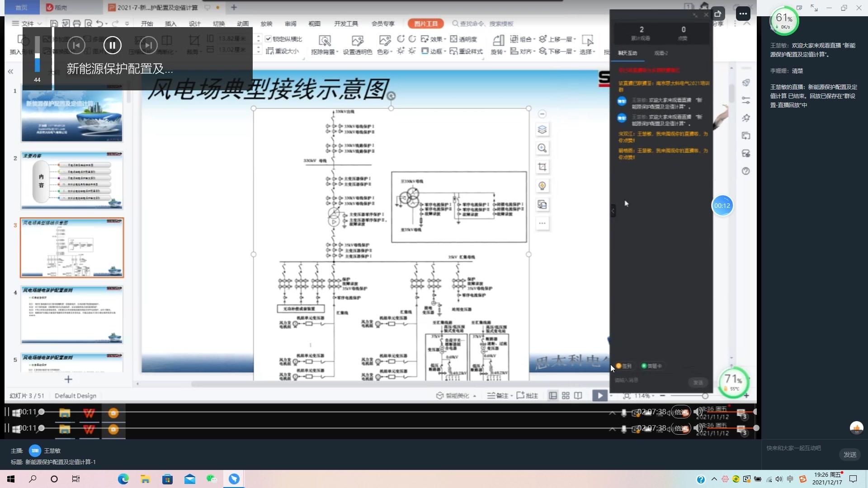Click the save icon in WPS quick toolbar
This screenshot has height=488, width=868.
click(x=54, y=23)
